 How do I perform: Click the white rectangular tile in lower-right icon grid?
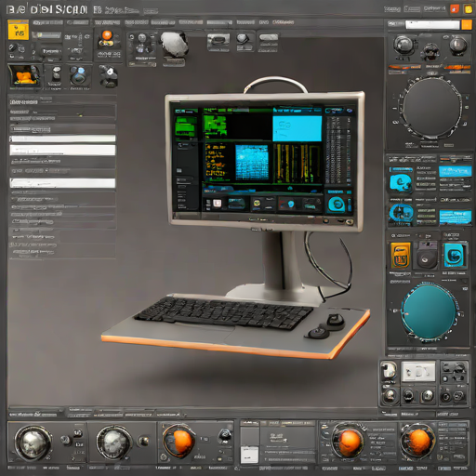point(418,372)
